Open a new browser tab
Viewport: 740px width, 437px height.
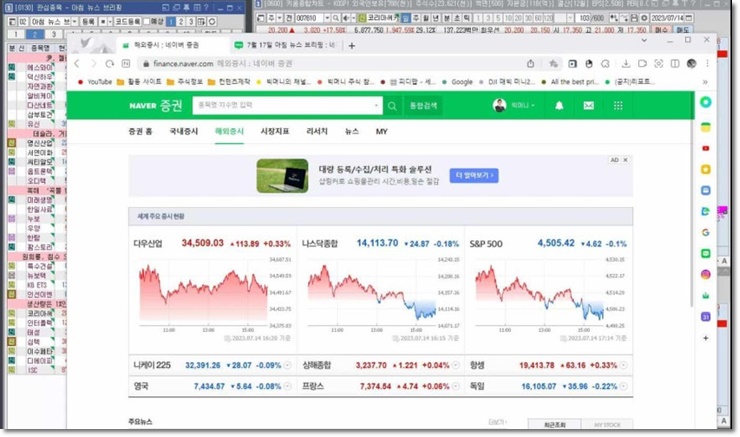click(x=352, y=46)
